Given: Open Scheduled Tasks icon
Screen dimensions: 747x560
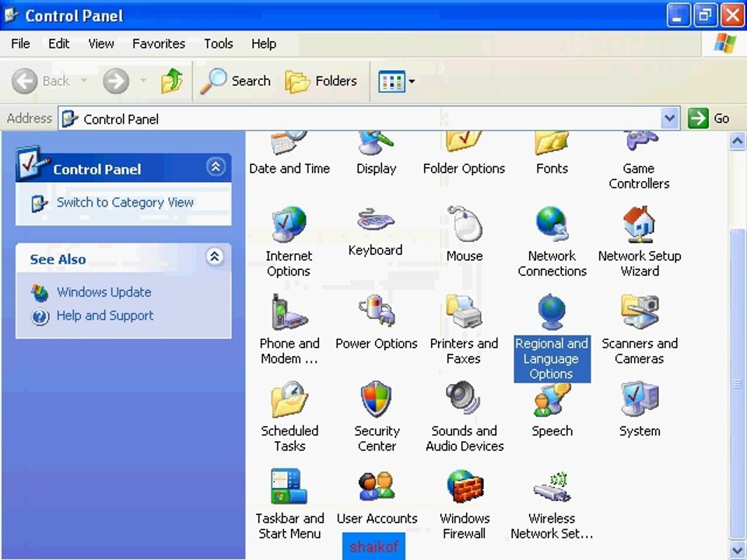Looking at the screenshot, I should tap(289, 399).
